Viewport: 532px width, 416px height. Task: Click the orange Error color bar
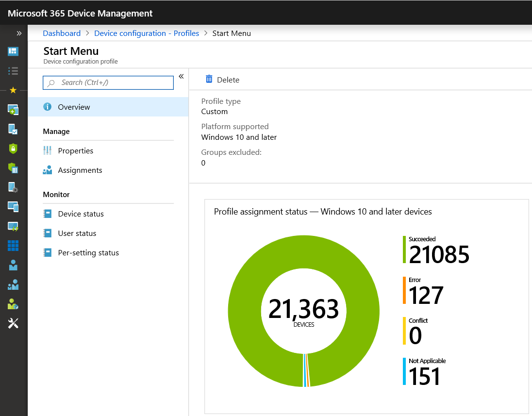(404, 290)
